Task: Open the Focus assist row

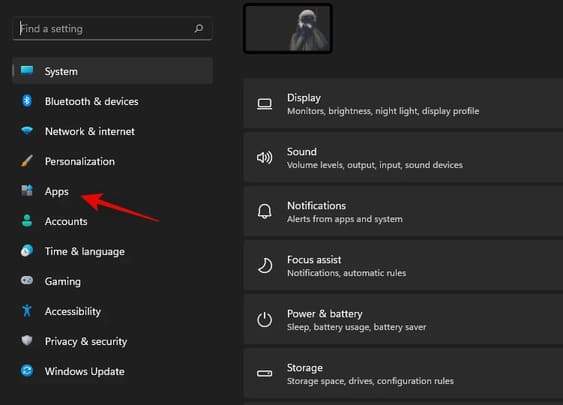Action: (403, 266)
